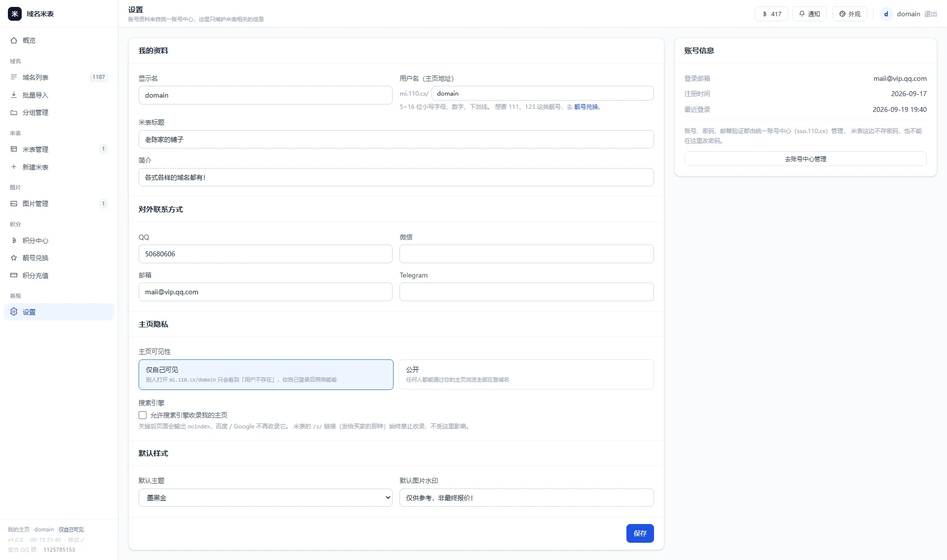Viewport: 947px width, 560px height.
Task: Click the 域名列表 list icon
Action: pyautogui.click(x=14, y=77)
